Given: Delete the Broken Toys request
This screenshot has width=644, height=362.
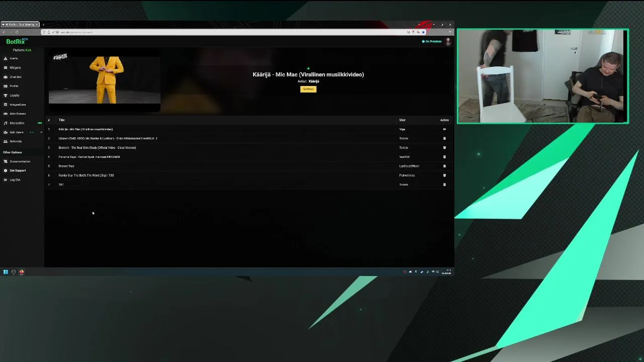Looking at the screenshot, I should tap(444, 166).
